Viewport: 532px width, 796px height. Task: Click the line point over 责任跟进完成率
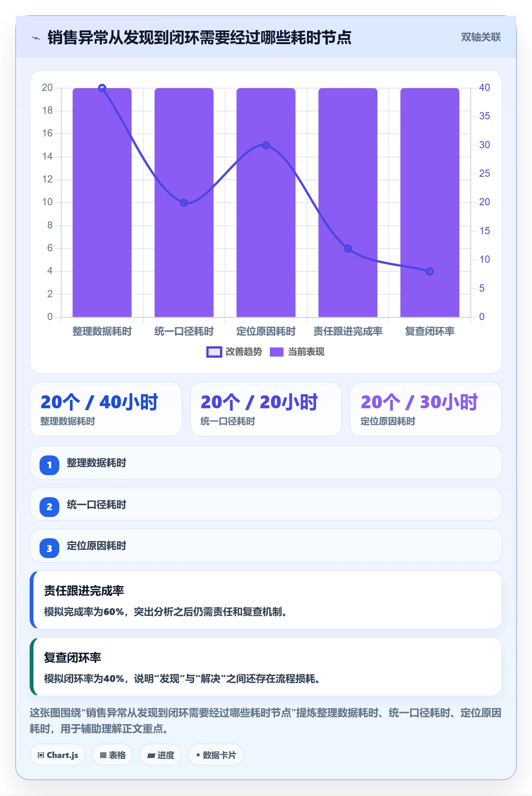click(x=348, y=249)
